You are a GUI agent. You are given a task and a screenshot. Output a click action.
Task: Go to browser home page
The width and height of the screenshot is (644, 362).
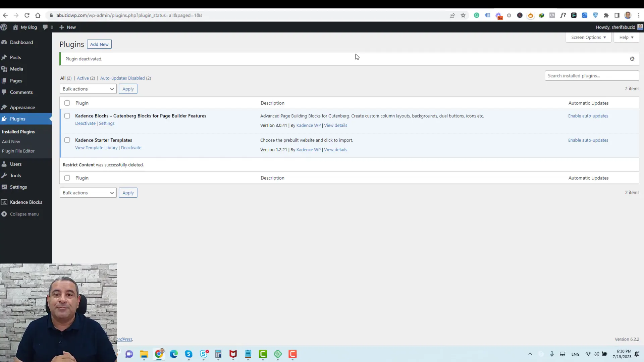pos(38,15)
